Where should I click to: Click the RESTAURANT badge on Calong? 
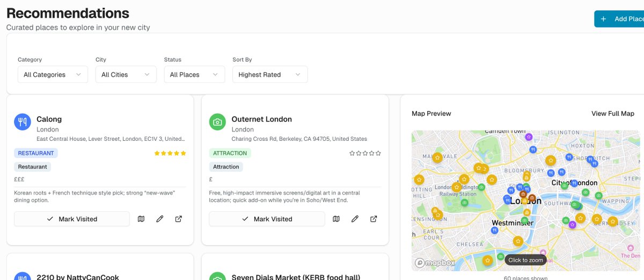coord(36,153)
